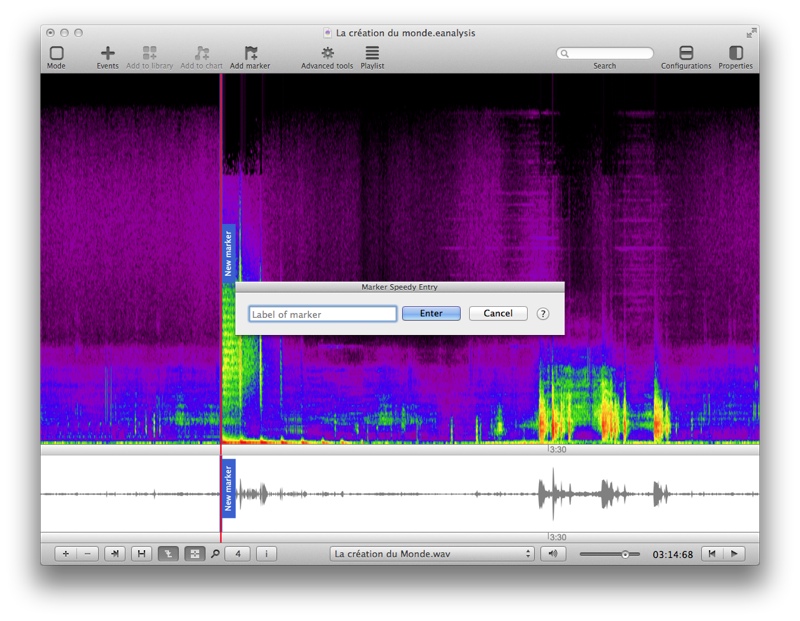Click the 3:30 tick on spectrogram ruler
The image size is (800, 621).
pyautogui.click(x=557, y=450)
